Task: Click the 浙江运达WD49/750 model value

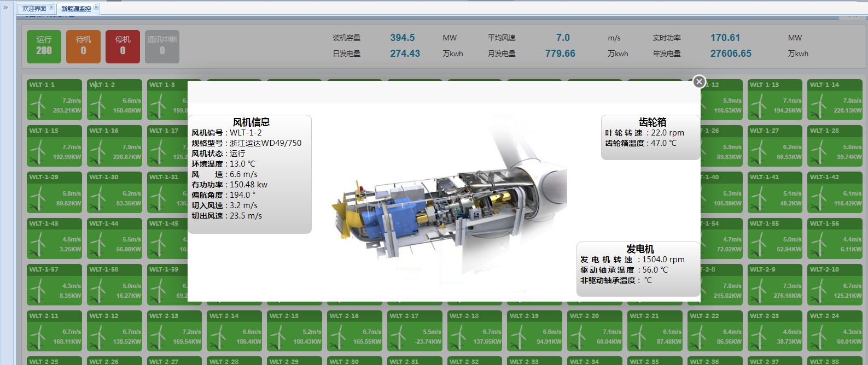Action: pyautogui.click(x=265, y=143)
